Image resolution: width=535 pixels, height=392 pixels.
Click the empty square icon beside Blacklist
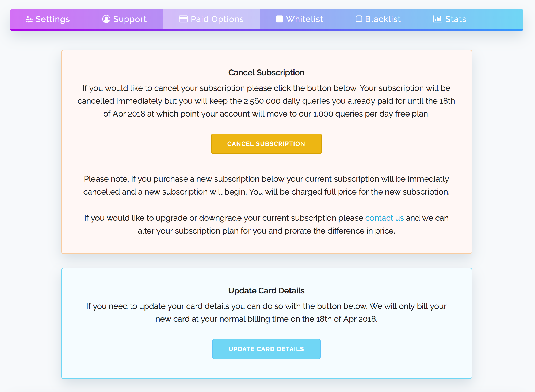(359, 19)
